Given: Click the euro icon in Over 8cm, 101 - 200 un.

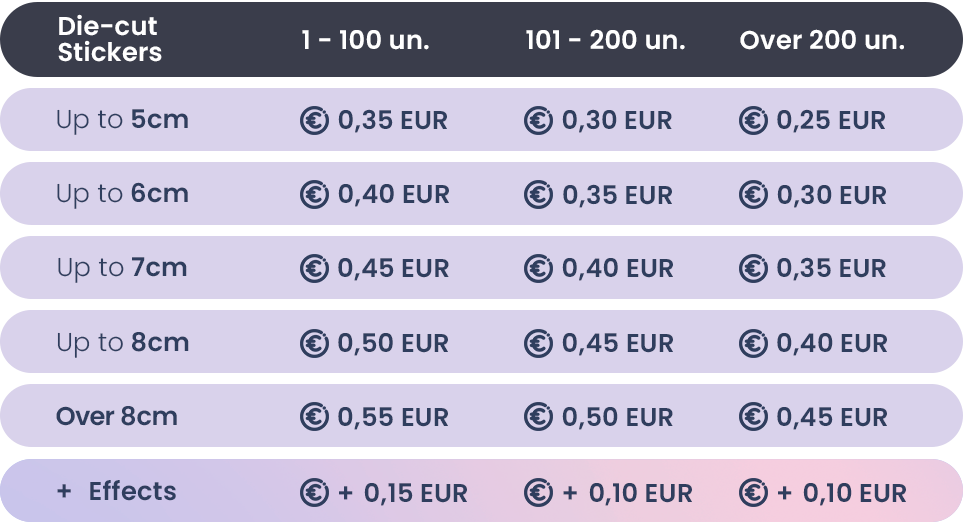Looking at the screenshot, I should [538, 417].
